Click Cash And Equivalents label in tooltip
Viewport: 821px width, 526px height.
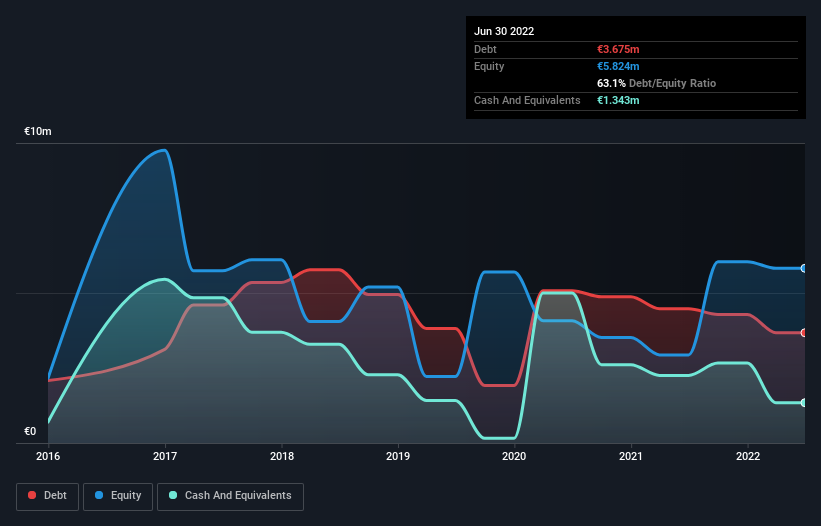[x=527, y=100]
